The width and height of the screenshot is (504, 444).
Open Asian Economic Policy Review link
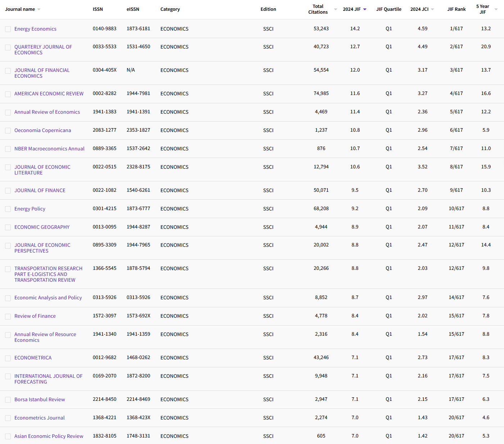point(49,436)
